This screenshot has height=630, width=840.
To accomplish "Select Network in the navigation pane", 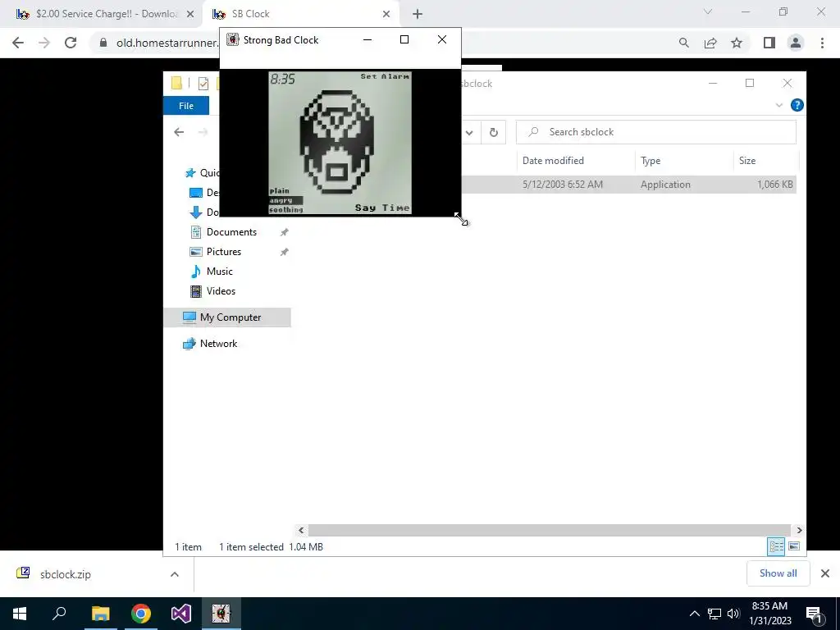I will point(218,344).
